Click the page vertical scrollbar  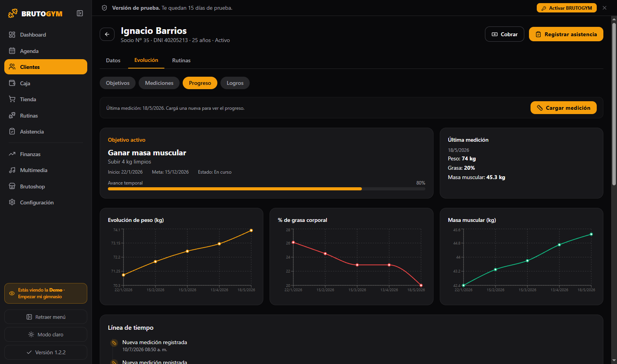614,104
